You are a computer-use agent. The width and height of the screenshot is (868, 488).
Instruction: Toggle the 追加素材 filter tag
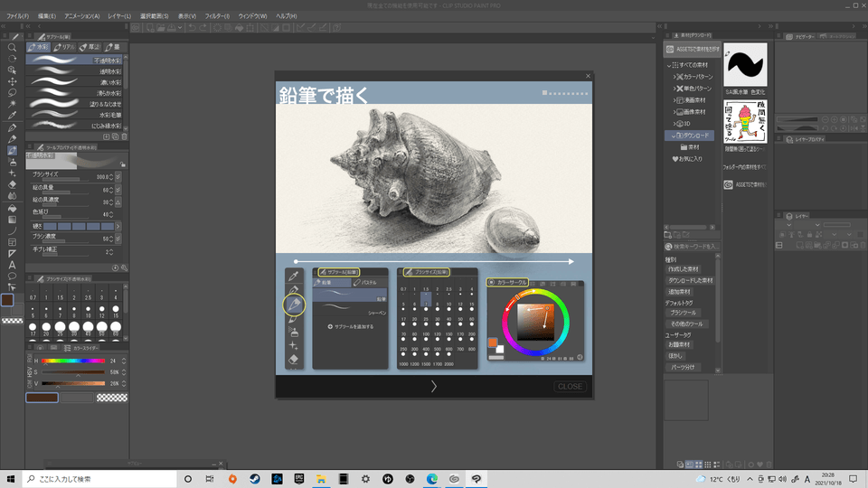pos(679,292)
